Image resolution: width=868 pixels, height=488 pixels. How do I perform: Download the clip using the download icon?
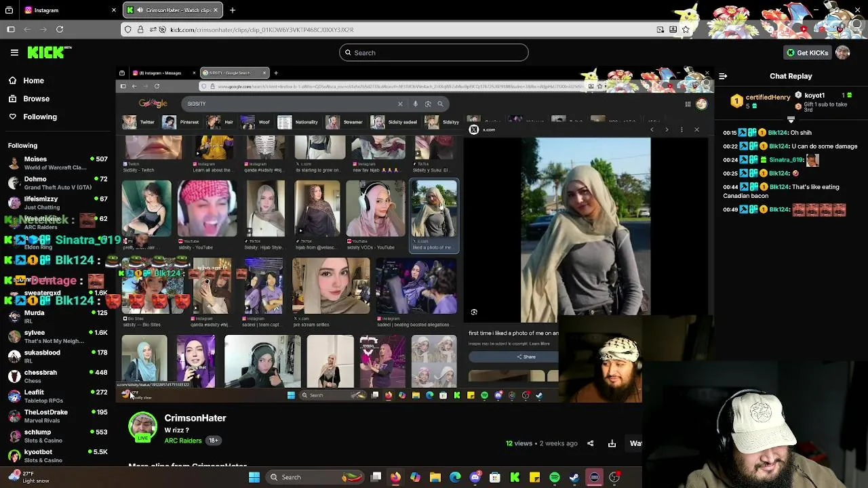point(612,443)
